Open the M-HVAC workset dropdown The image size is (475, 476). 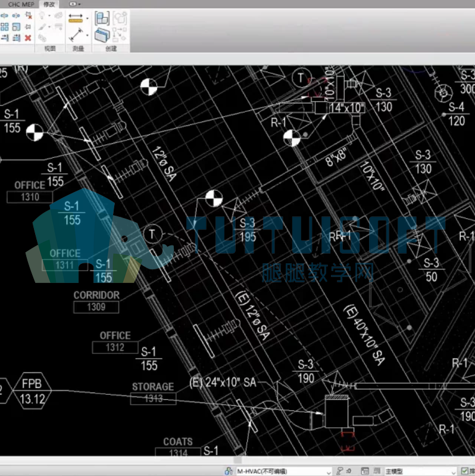point(283,471)
